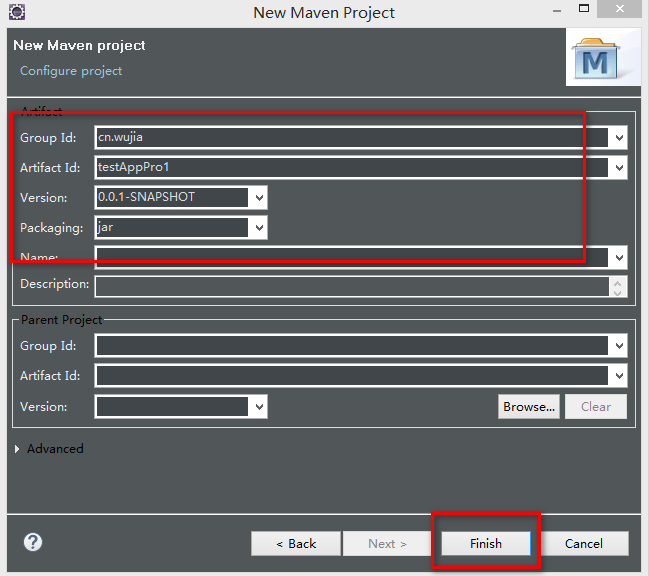The image size is (649, 576).
Task: Open Parent Project Artifact Id dropdown arrow
Action: pos(619,376)
